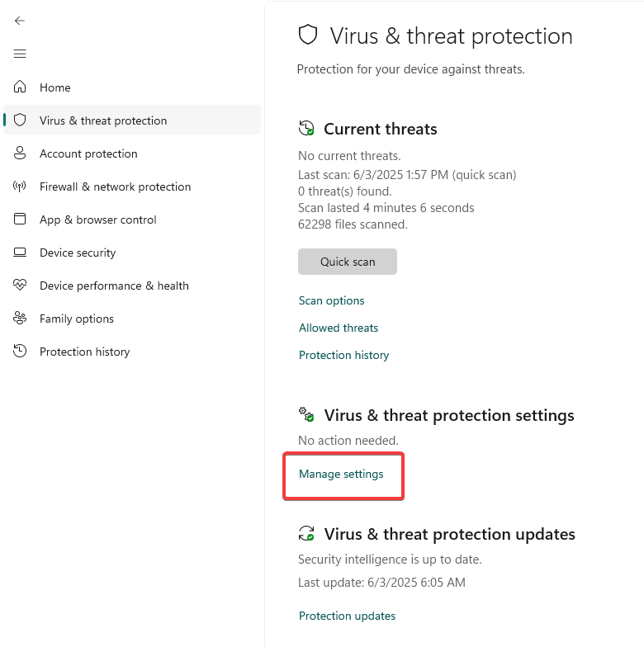The height and width of the screenshot is (647, 644).
Task: Go to Firewall & network protection
Action: [x=116, y=187]
